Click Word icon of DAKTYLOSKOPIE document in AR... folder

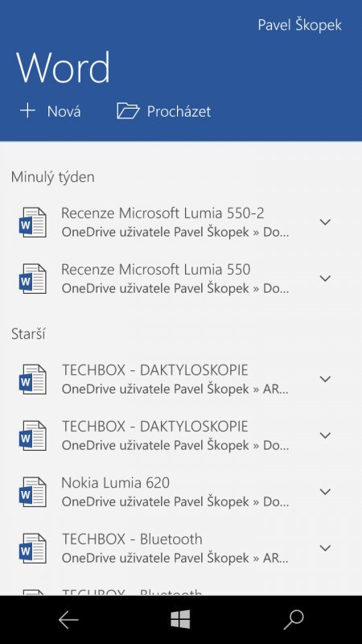click(33, 379)
